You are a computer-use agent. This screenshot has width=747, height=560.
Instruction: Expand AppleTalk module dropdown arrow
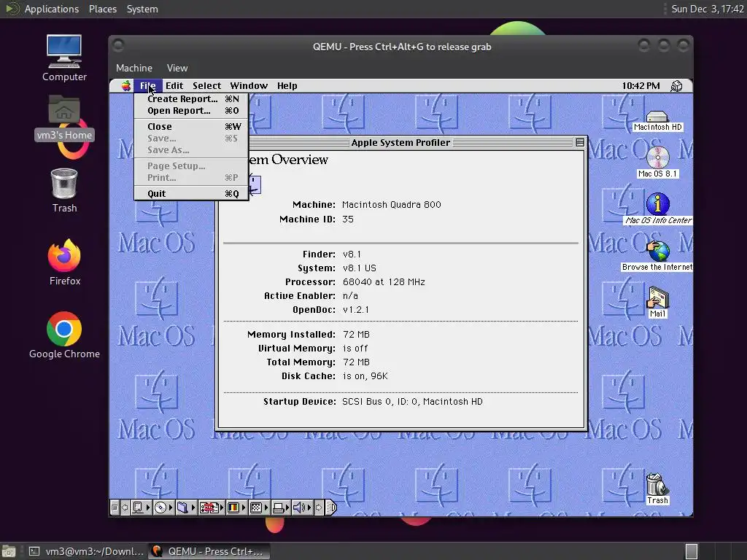[x=147, y=507]
